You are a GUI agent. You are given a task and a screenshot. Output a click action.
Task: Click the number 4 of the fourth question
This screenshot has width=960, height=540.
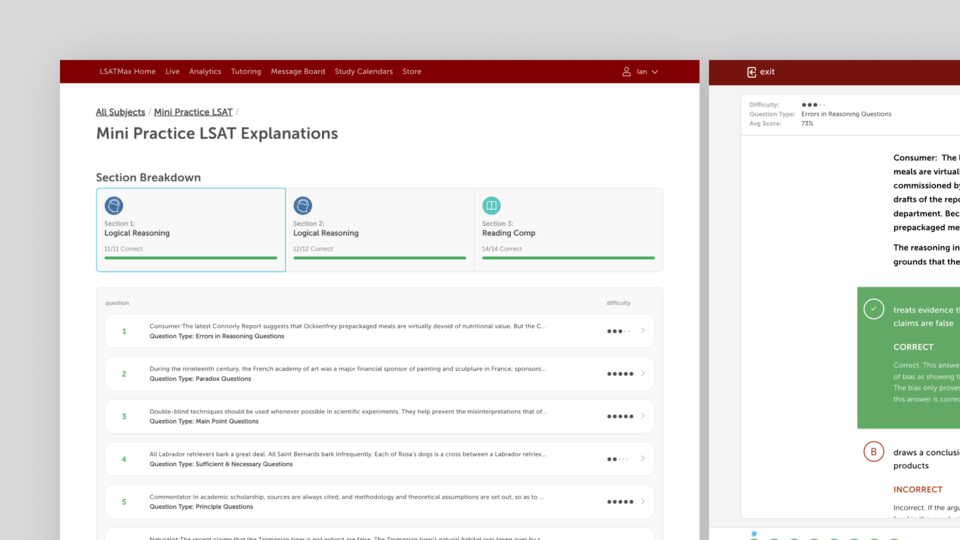(124, 459)
